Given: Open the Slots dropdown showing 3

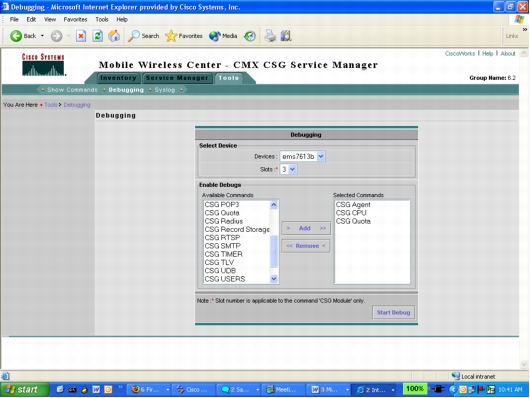Looking at the screenshot, I should click(x=288, y=169).
